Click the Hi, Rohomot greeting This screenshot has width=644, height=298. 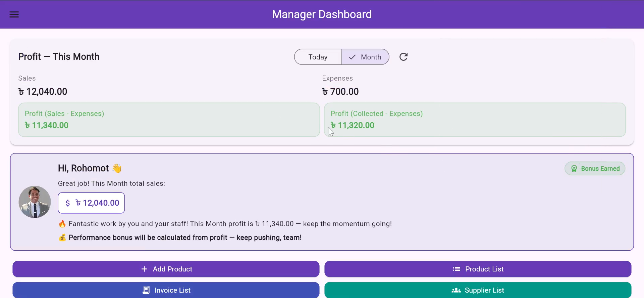click(x=90, y=168)
